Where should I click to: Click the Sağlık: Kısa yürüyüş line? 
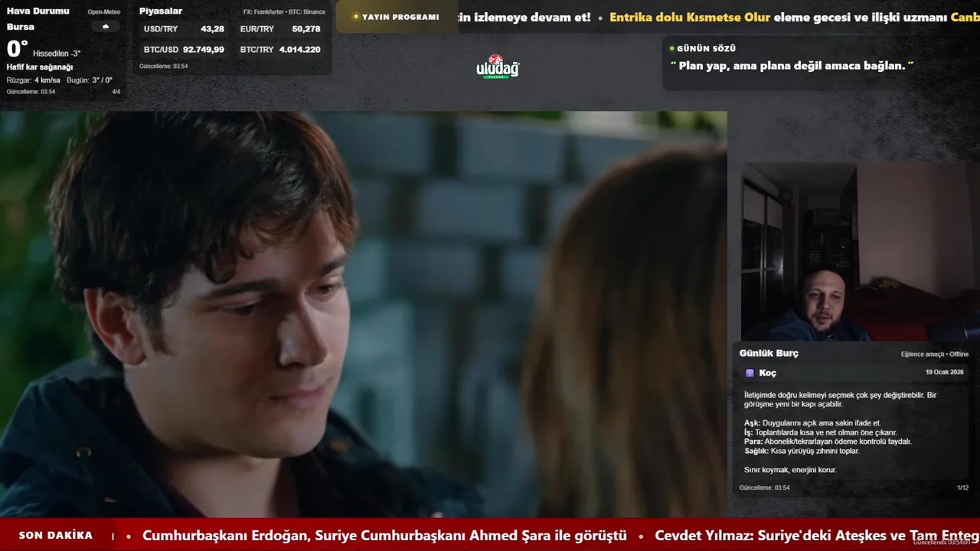pos(802,451)
